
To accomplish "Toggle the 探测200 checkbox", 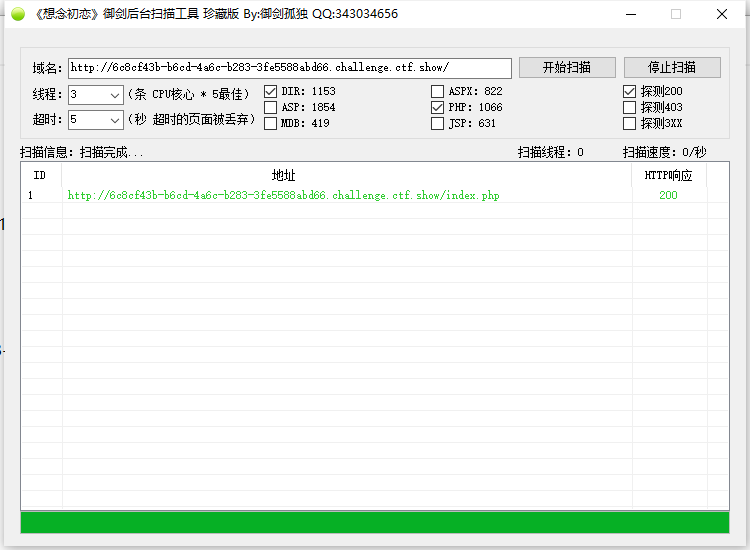I will point(629,91).
